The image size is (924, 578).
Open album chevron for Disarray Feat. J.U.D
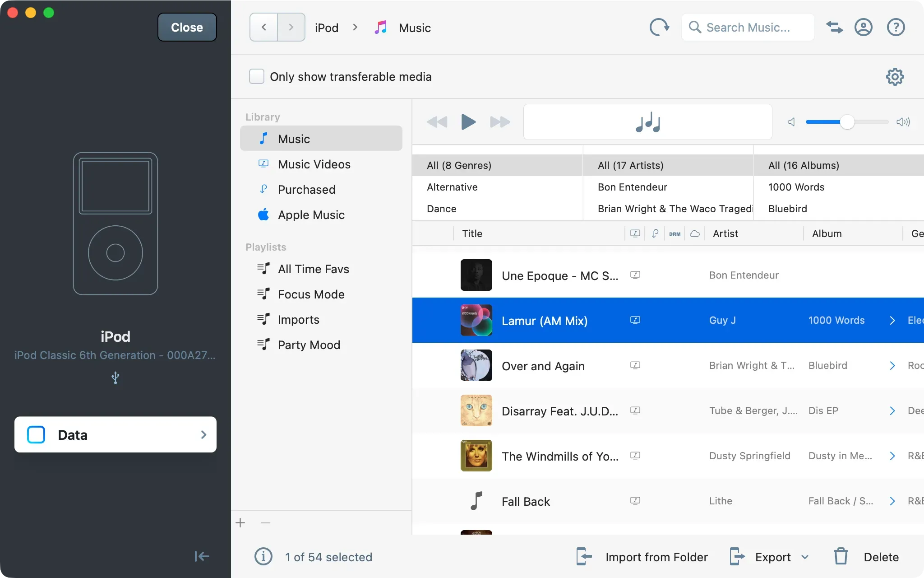(x=892, y=410)
